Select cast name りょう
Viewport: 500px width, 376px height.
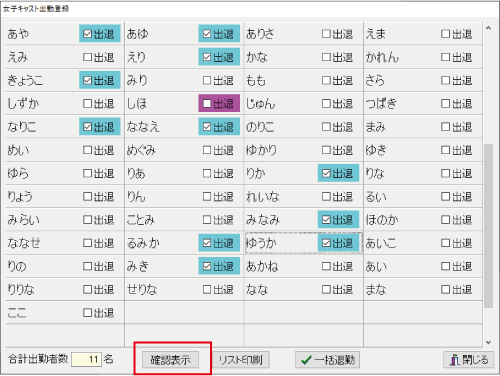20,197
